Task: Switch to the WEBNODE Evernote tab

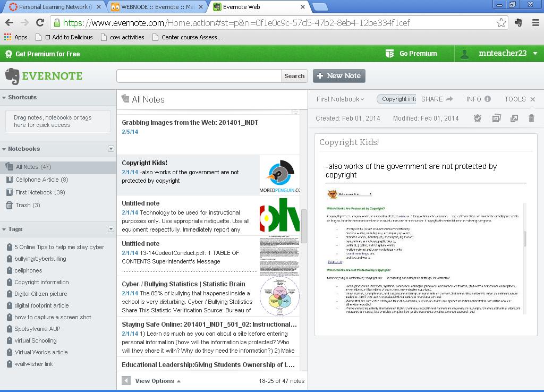Action: [157, 7]
